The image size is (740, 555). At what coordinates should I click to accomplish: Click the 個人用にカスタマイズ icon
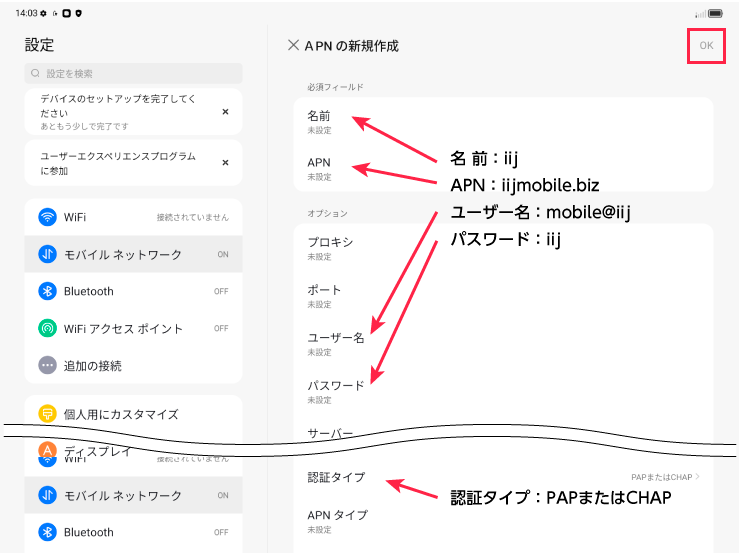pyautogui.click(x=47, y=414)
